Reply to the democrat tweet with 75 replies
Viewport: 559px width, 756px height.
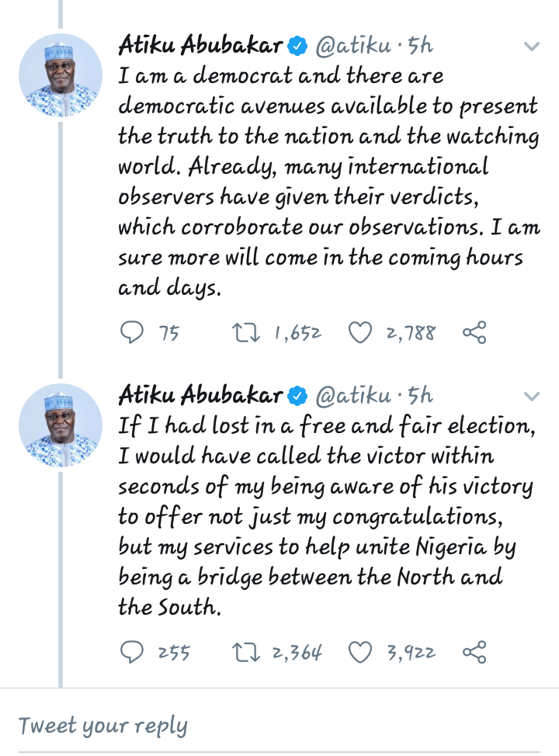pos(133,333)
